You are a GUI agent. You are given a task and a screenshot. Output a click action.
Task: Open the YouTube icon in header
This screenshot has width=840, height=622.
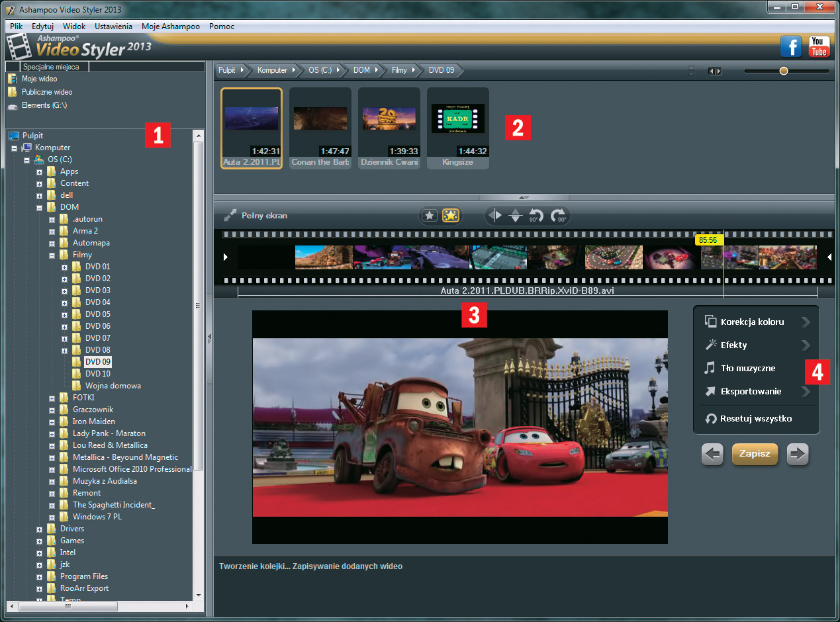[x=819, y=47]
